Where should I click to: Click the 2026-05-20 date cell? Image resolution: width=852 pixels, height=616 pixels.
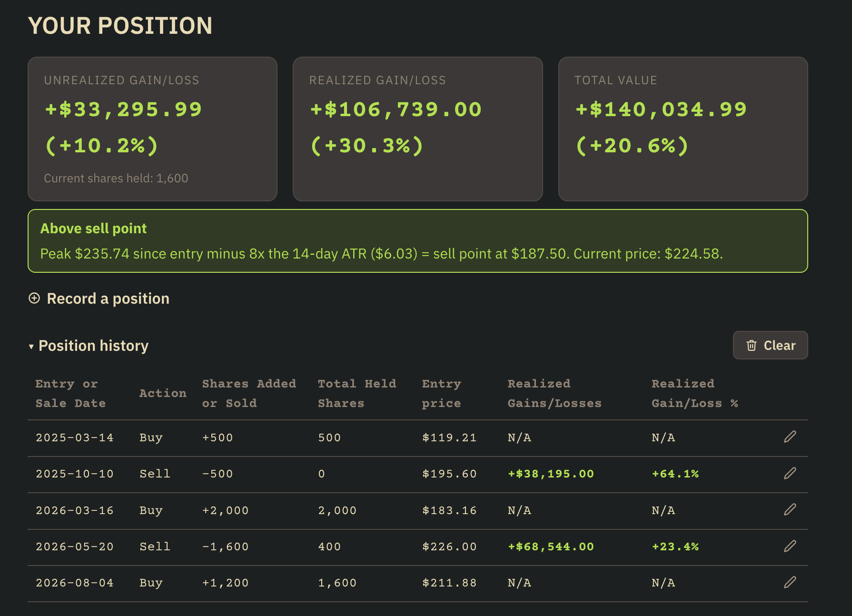click(x=75, y=547)
